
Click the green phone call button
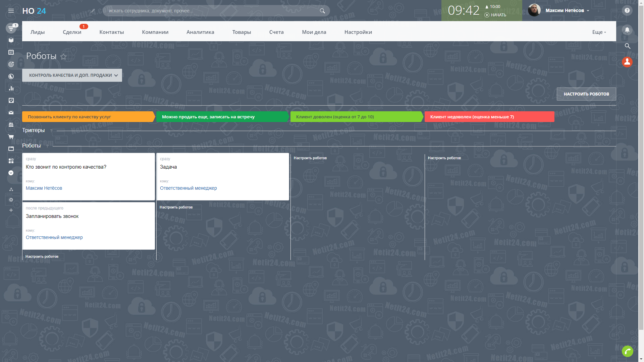tap(627, 351)
